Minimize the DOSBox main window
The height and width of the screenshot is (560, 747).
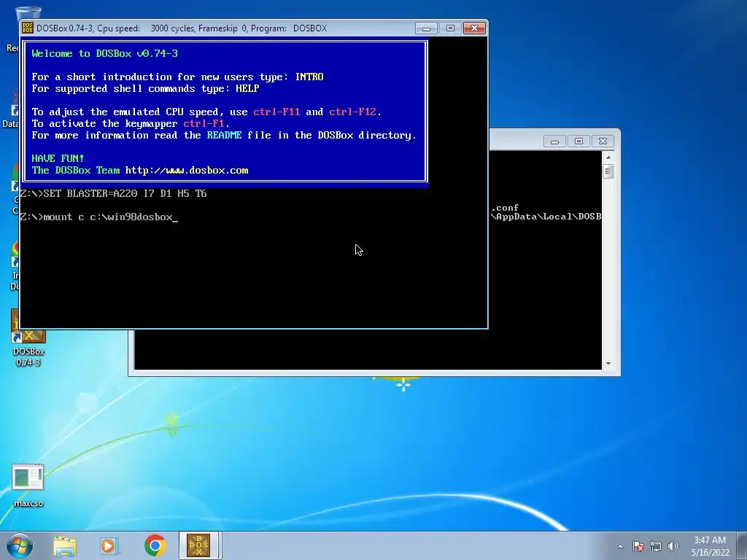pyautogui.click(x=426, y=28)
